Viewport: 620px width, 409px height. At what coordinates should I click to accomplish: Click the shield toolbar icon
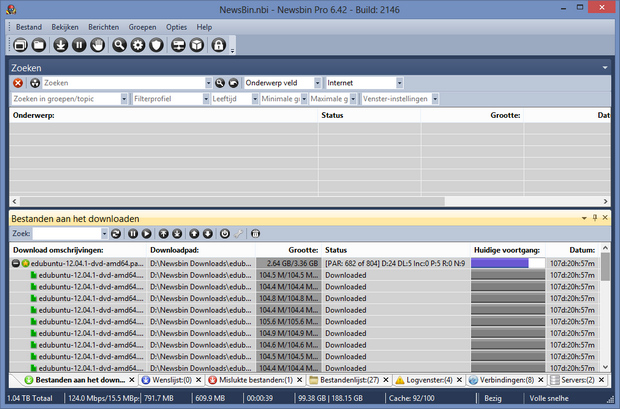[x=157, y=45]
